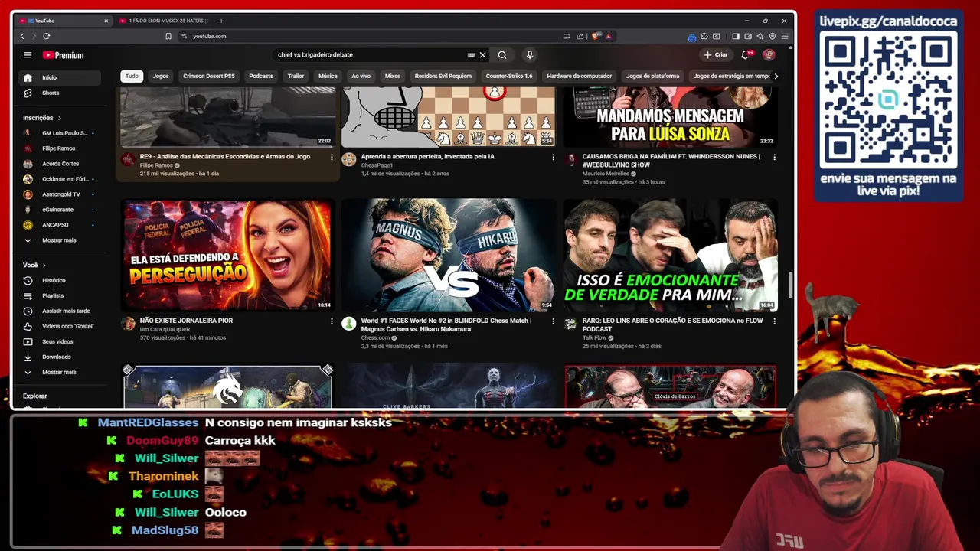Open the Início sidebar link
The width and height of the screenshot is (980, 551).
[x=59, y=77]
